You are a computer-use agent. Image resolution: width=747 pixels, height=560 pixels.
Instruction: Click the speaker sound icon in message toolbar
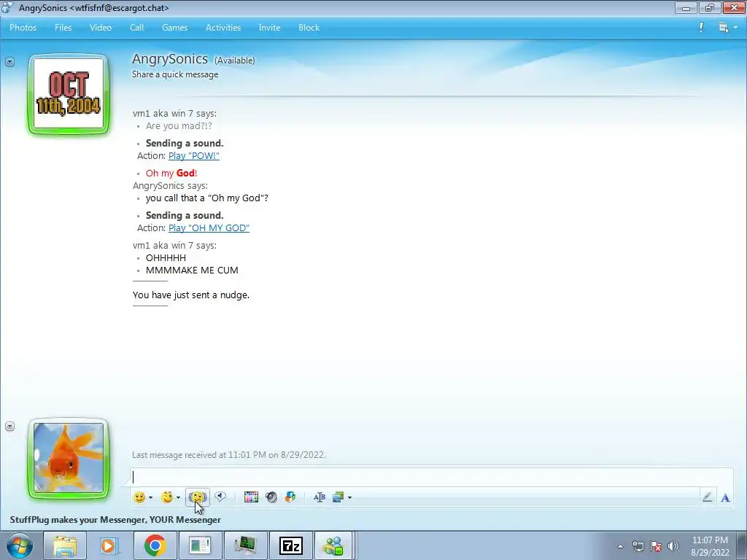coord(271,497)
